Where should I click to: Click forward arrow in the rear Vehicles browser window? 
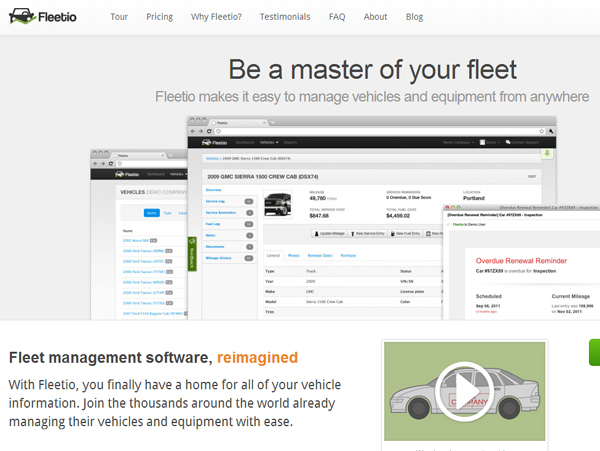tap(103, 164)
